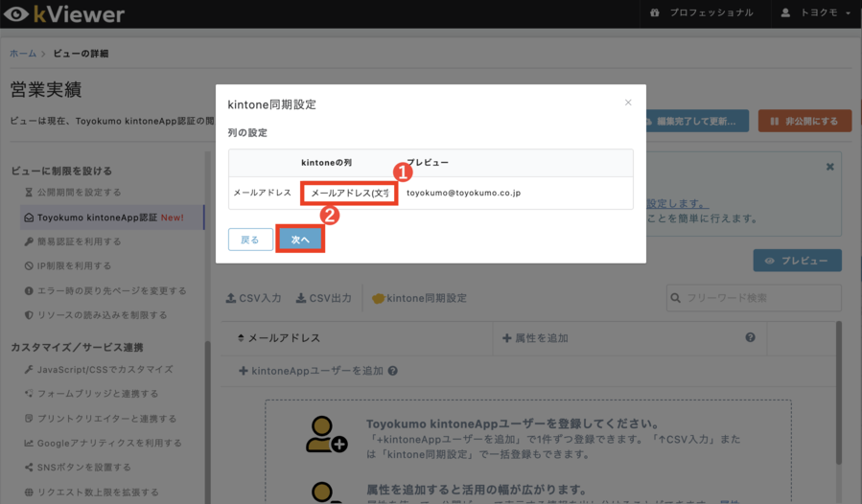Click the preview email toyokumo@toyokumo.co.jp
The height and width of the screenshot is (504, 862).
(x=463, y=193)
